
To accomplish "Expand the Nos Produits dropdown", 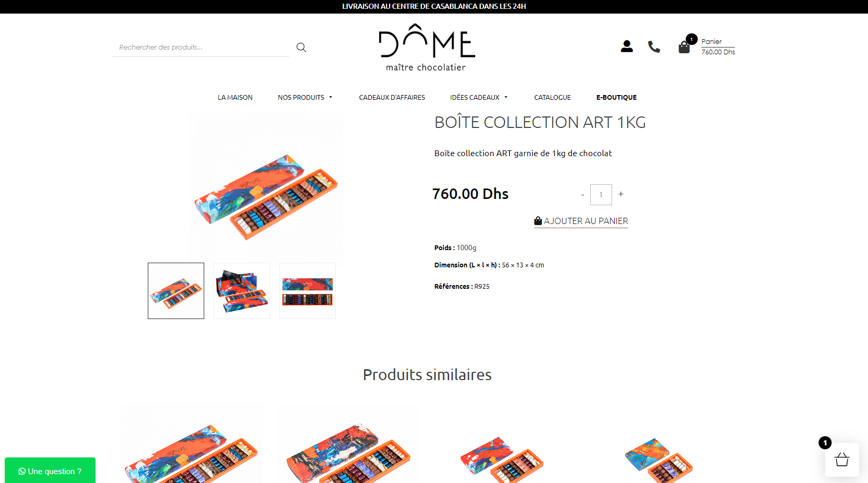I will 305,98.
